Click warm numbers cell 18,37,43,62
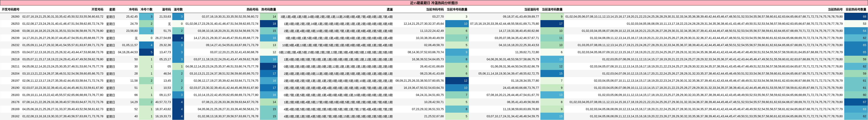 tap(163, 109)
